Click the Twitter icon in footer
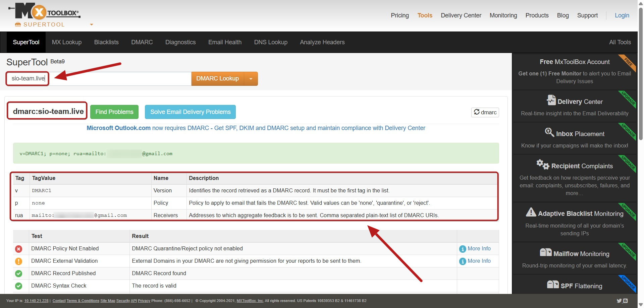 (619, 301)
